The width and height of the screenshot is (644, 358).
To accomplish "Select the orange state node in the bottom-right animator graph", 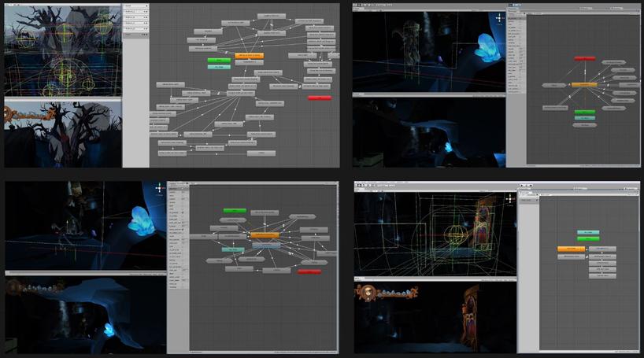I will click(571, 249).
